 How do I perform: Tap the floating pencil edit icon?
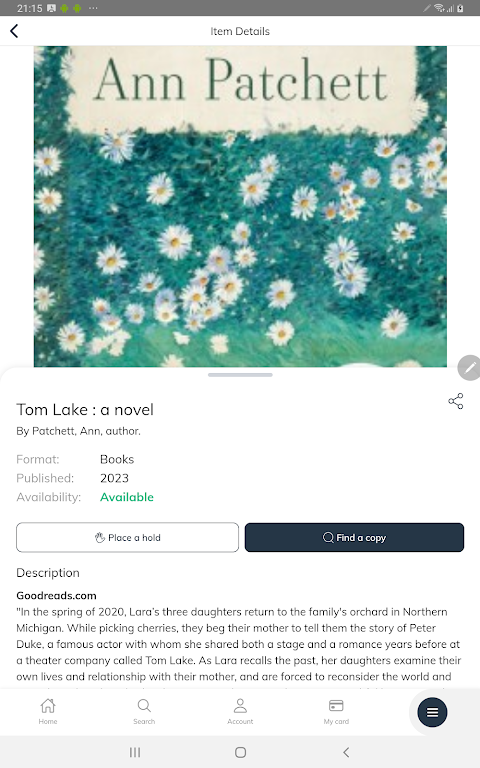[469, 368]
